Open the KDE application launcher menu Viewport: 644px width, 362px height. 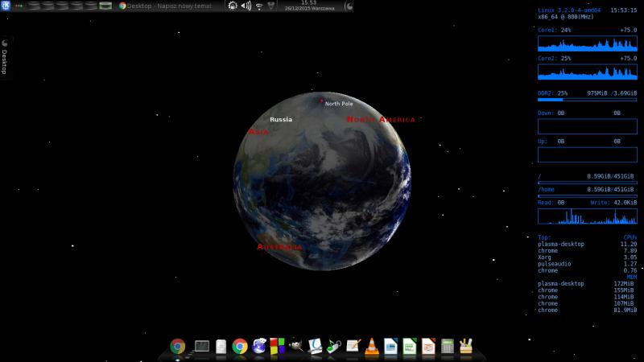click(6, 6)
